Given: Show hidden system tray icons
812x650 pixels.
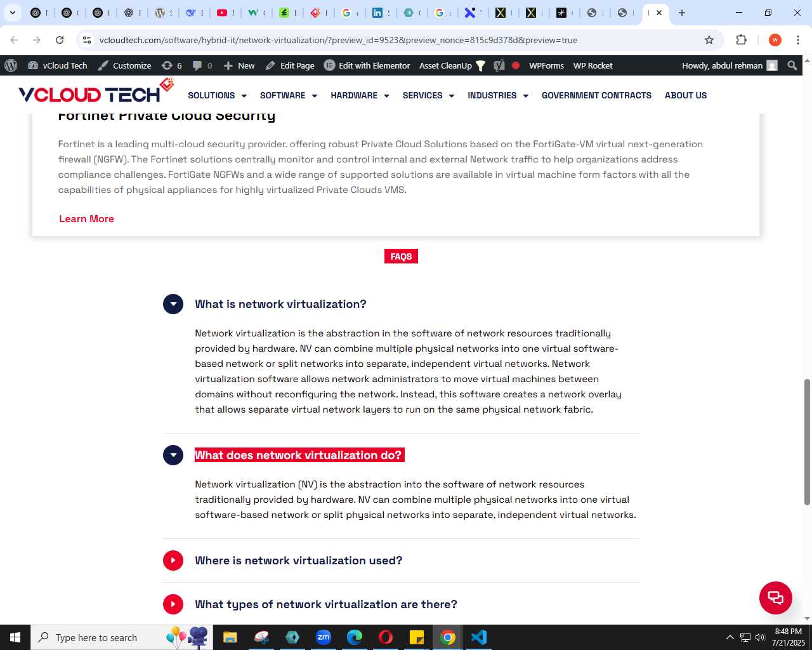Looking at the screenshot, I should 730,637.
